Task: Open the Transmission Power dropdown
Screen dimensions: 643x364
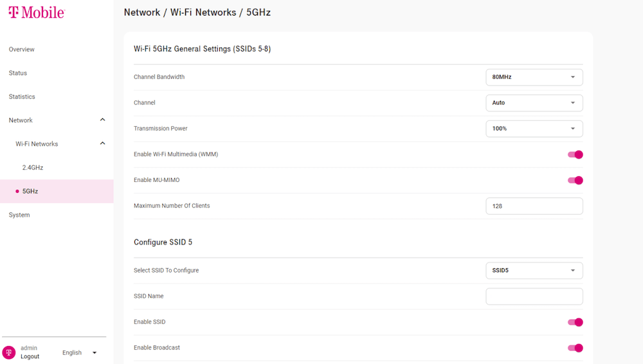Action: pyautogui.click(x=534, y=129)
